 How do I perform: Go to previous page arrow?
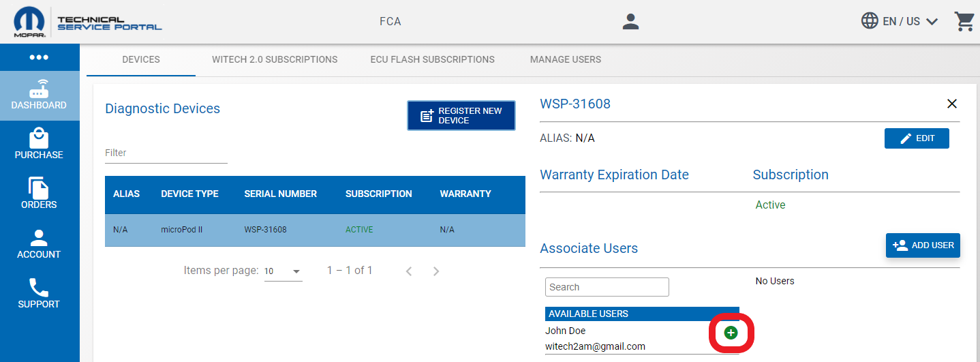(x=409, y=271)
